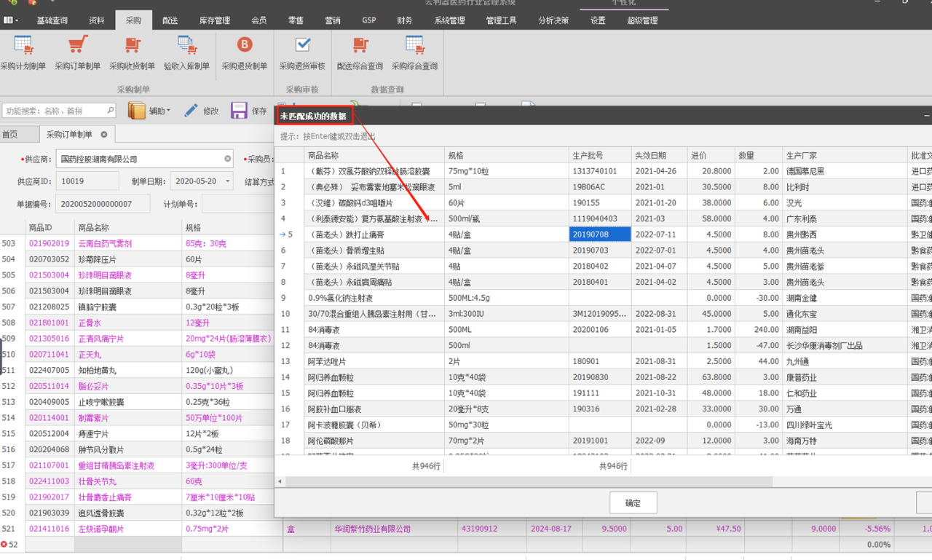Screen dimensions: 932x560
Task: Open the 基础查询 ribbon tab
Action: click(52, 20)
